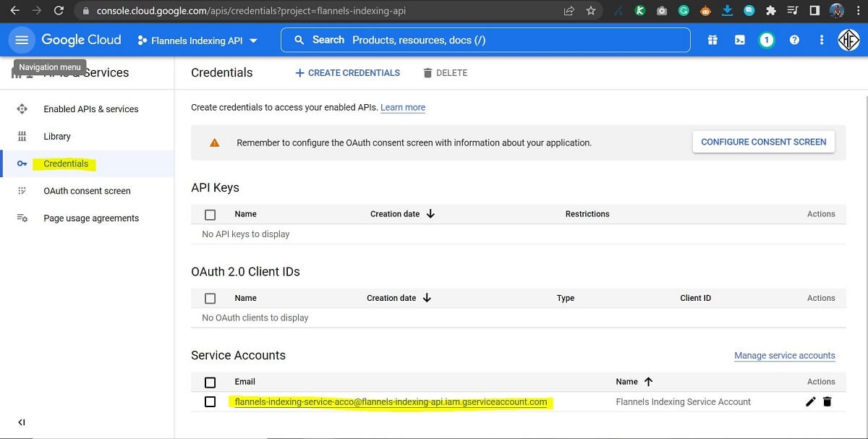Viewport: 868px width, 439px height.
Task: Open the blue chat bubble extension
Action: [749, 11]
